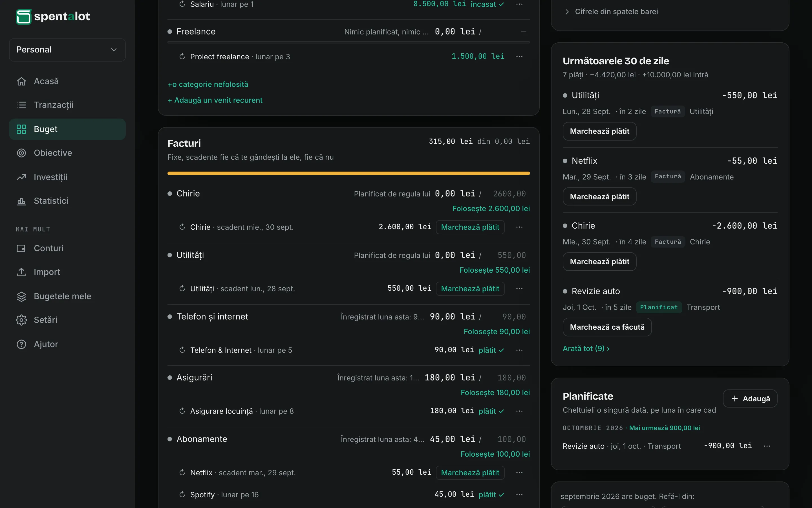This screenshot has width=812, height=508.
Task: Click Folosește 100,00 lei suggestion
Action: [x=495, y=454]
